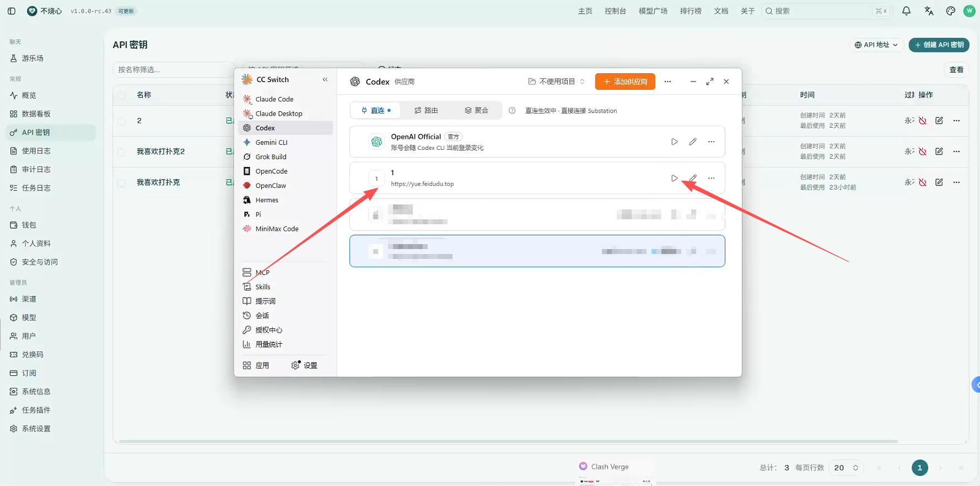The height and width of the screenshot is (486, 980).
Task: Click the language translate icon in the top bar
Action: tap(929, 11)
